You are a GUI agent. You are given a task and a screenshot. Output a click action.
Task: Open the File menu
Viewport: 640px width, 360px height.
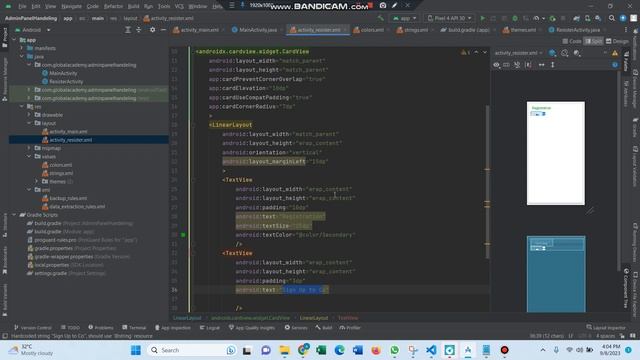point(22,6)
